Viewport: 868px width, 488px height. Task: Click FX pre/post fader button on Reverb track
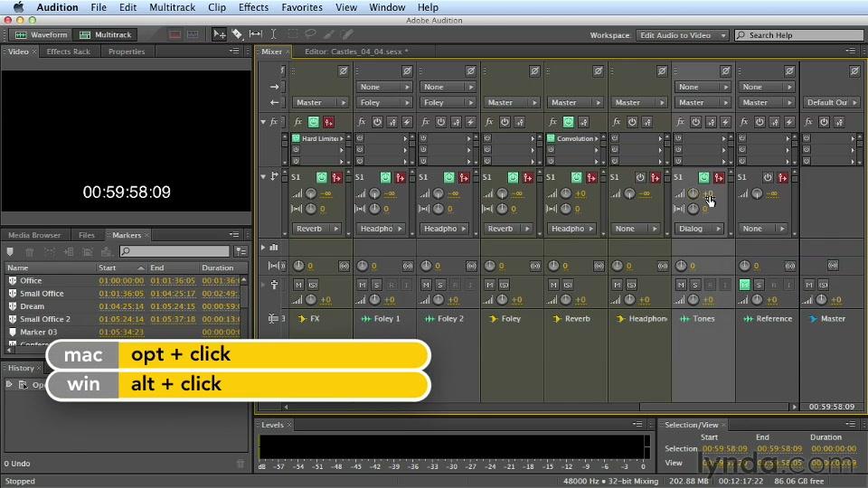click(583, 122)
